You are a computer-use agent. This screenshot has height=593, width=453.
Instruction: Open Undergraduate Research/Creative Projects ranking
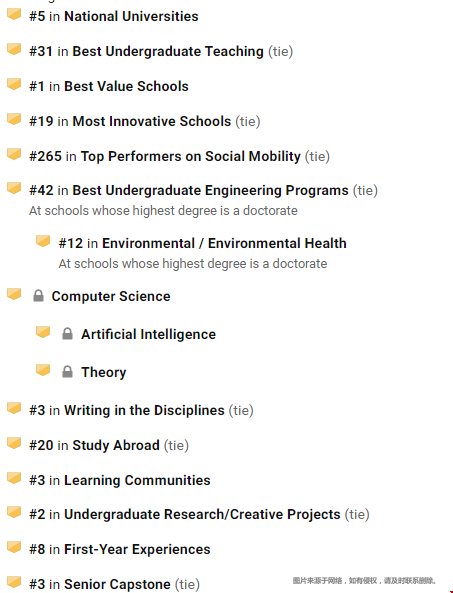point(202,514)
